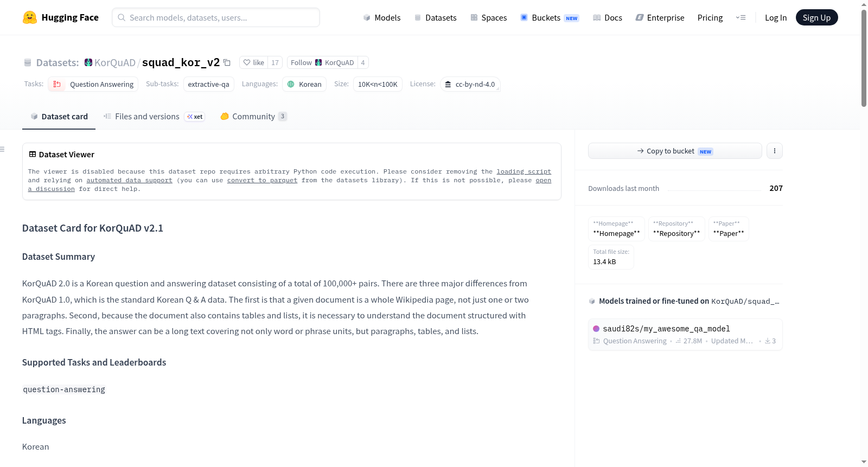Click in the search models input field
868x467 pixels.
pyautogui.click(x=216, y=17)
